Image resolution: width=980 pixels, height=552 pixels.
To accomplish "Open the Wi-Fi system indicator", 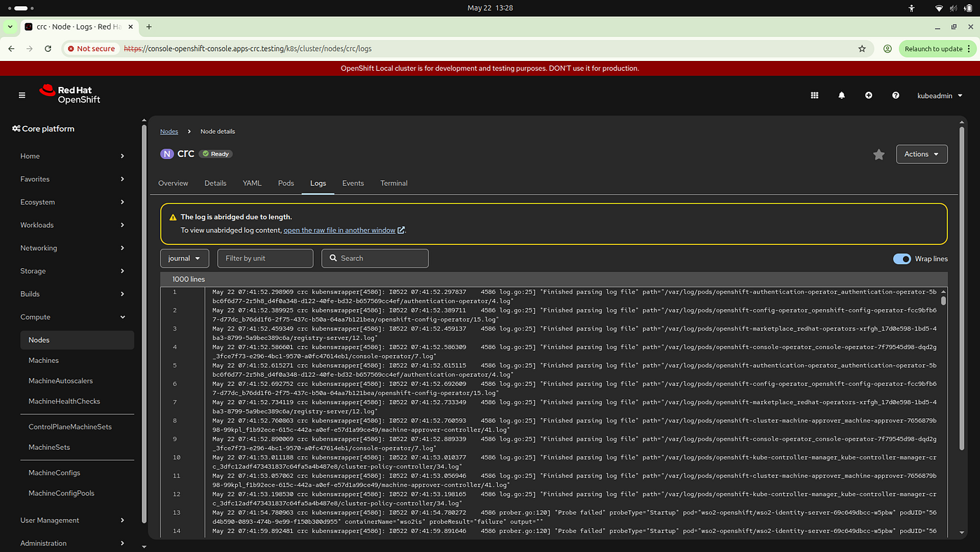I will 939,8.
